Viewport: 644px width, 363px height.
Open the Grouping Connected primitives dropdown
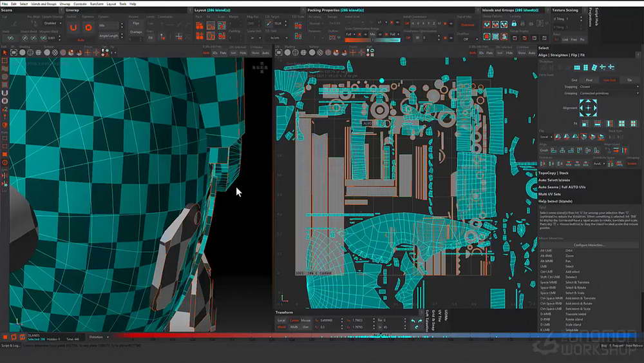point(609,93)
